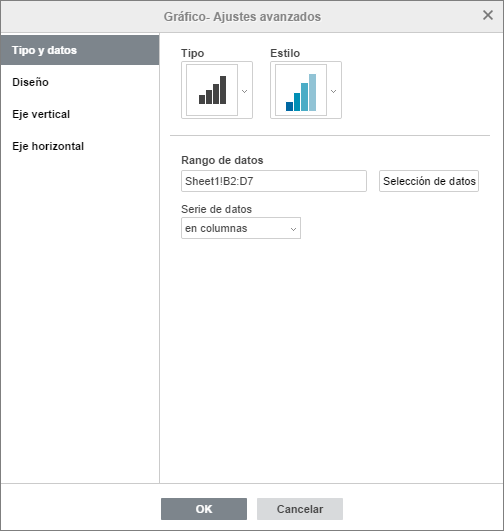The height and width of the screenshot is (531, 504).
Task: Close the Ajustes avanzados dialog with X
Action: 488,15
